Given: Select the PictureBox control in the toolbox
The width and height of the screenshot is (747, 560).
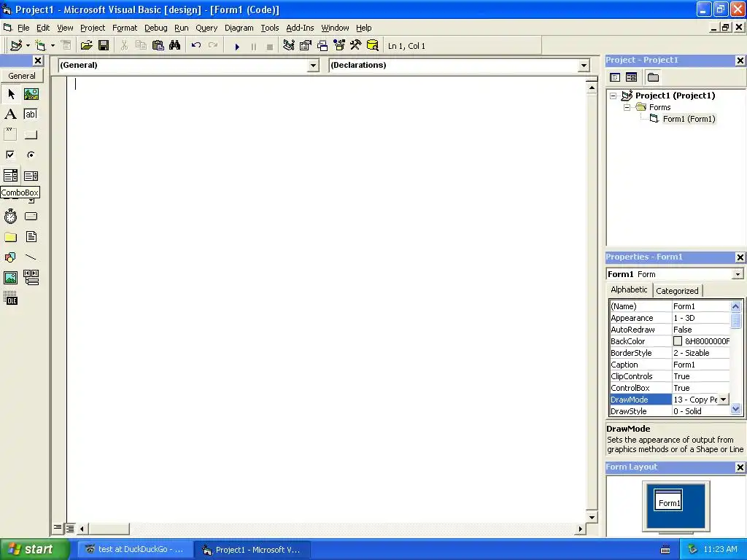Looking at the screenshot, I should (31, 94).
